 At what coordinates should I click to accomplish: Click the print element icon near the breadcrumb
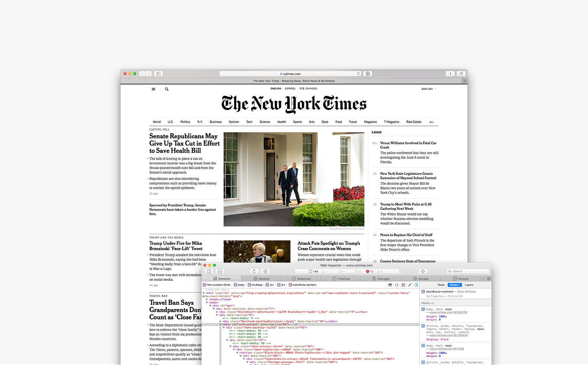390,284
